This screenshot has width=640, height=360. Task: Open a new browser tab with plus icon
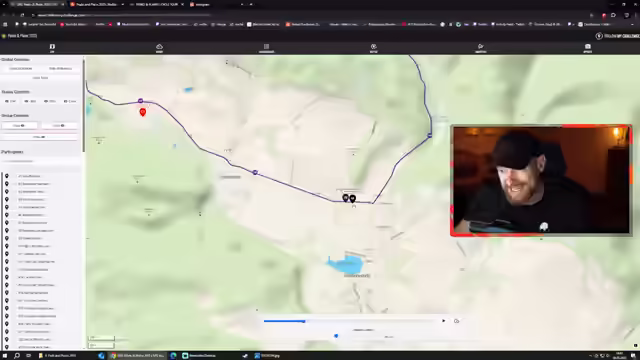click(251, 4)
